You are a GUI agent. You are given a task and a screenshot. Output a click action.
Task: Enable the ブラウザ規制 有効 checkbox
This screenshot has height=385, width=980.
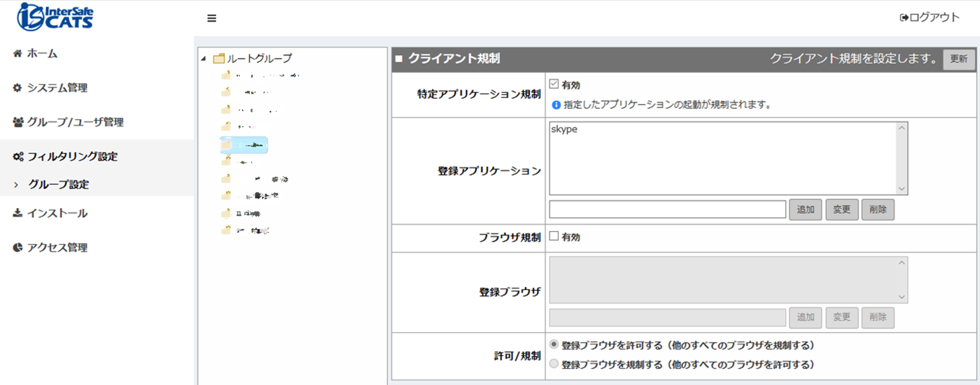tap(554, 236)
